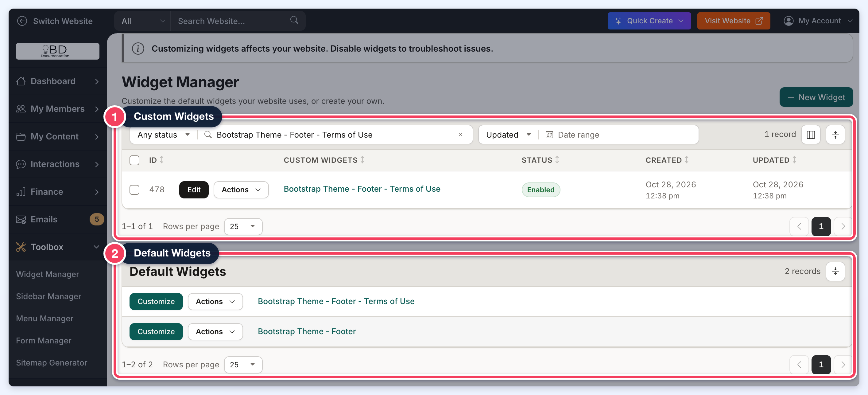
Task: Sort the Custom Widgets column
Action: (x=362, y=160)
